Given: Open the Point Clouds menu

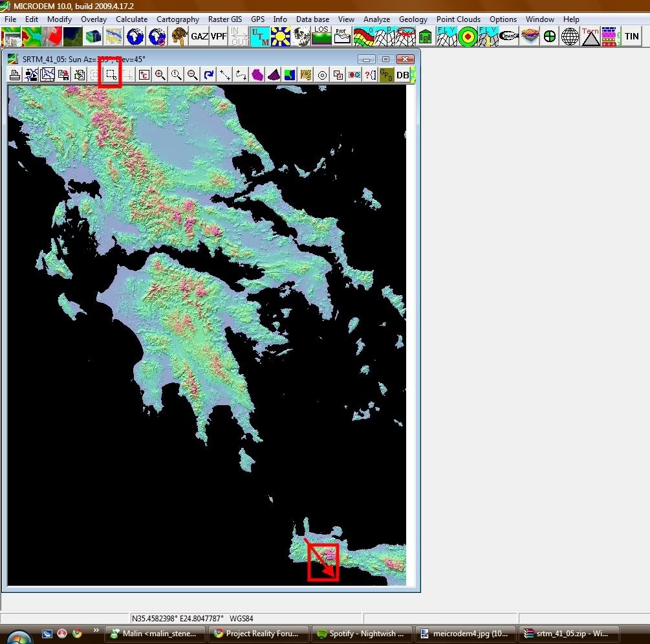Looking at the screenshot, I should pos(459,19).
